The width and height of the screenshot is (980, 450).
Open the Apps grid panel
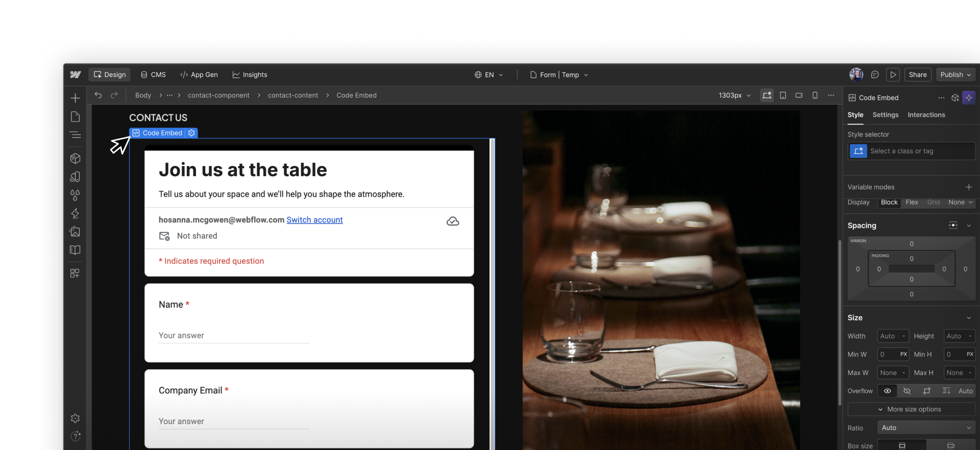[x=75, y=273]
